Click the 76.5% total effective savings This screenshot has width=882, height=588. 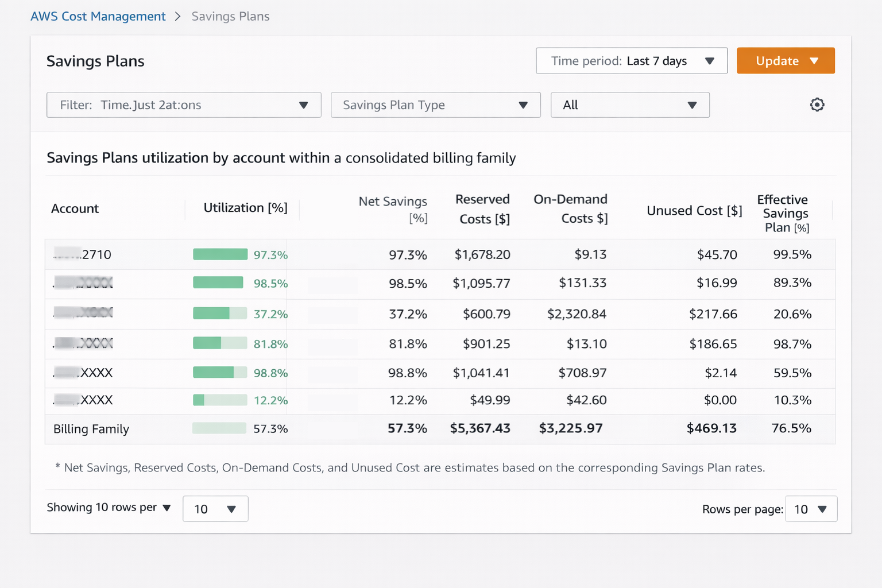point(791,428)
